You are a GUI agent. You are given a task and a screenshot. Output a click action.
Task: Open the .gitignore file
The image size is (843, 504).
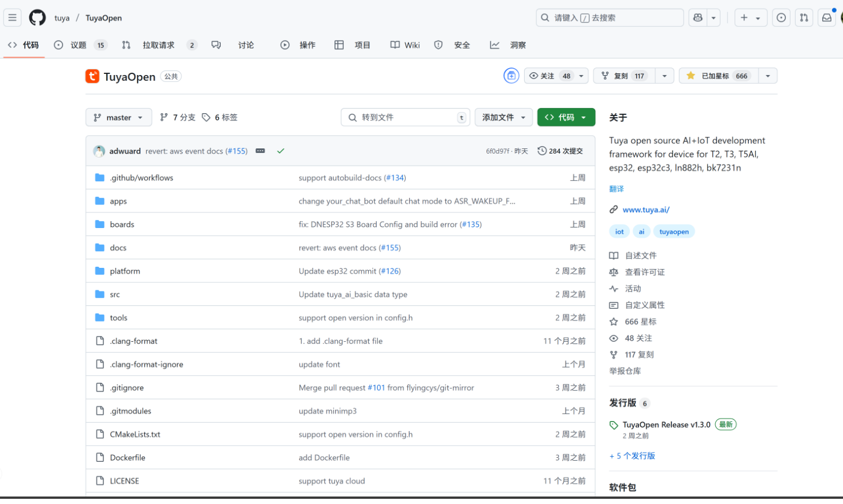[127, 388]
